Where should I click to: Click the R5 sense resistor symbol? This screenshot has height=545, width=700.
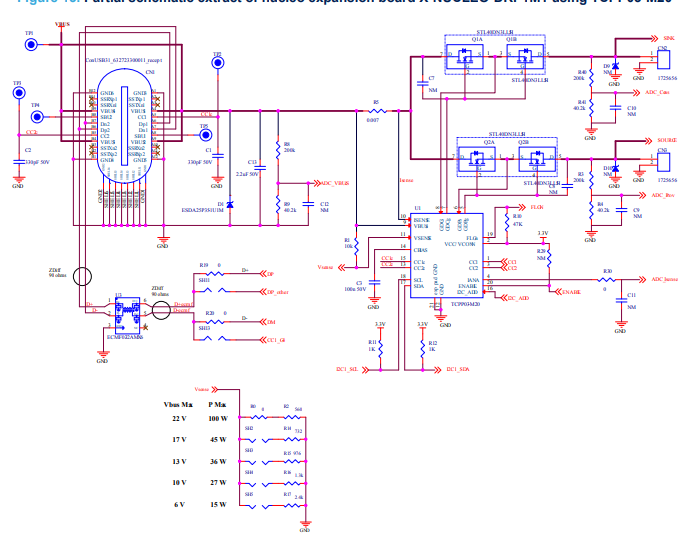[378, 111]
